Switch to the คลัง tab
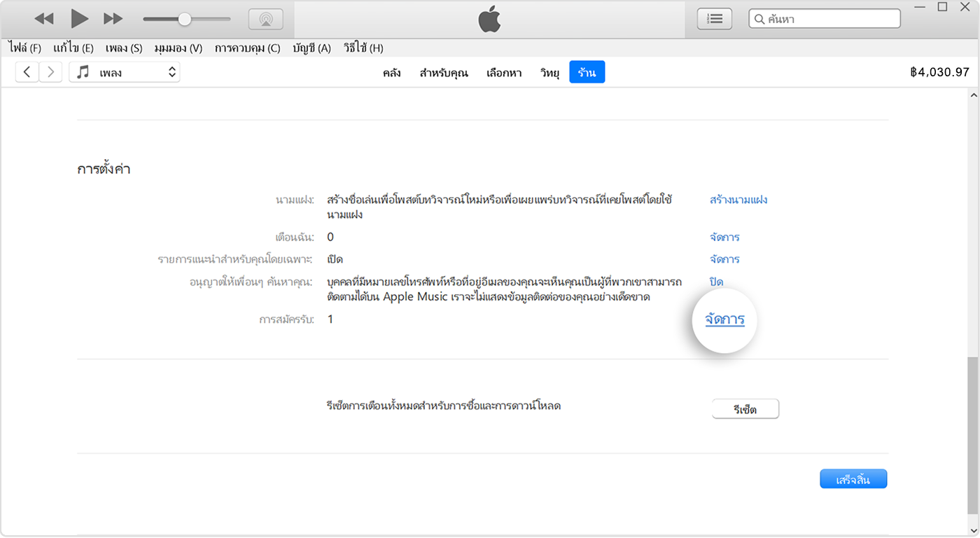The width and height of the screenshot is (980, 538). (x=391, y=73)
